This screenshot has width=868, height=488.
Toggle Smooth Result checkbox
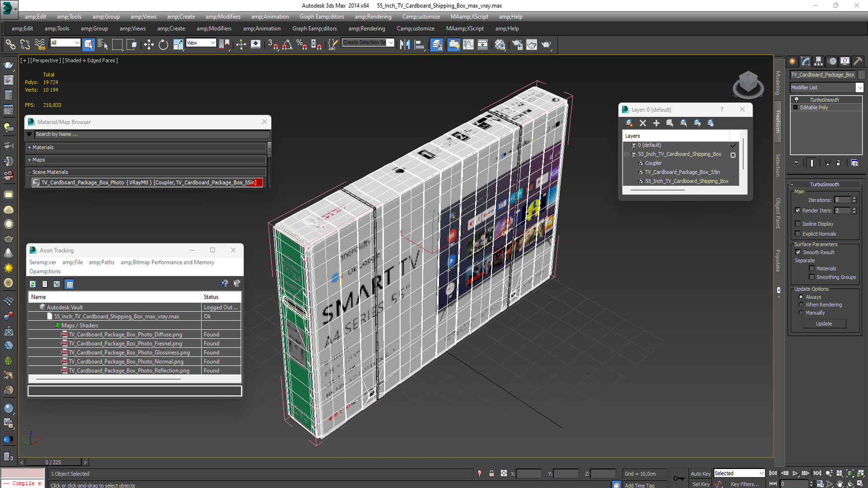pyautogui.click(x=798, y=252)
